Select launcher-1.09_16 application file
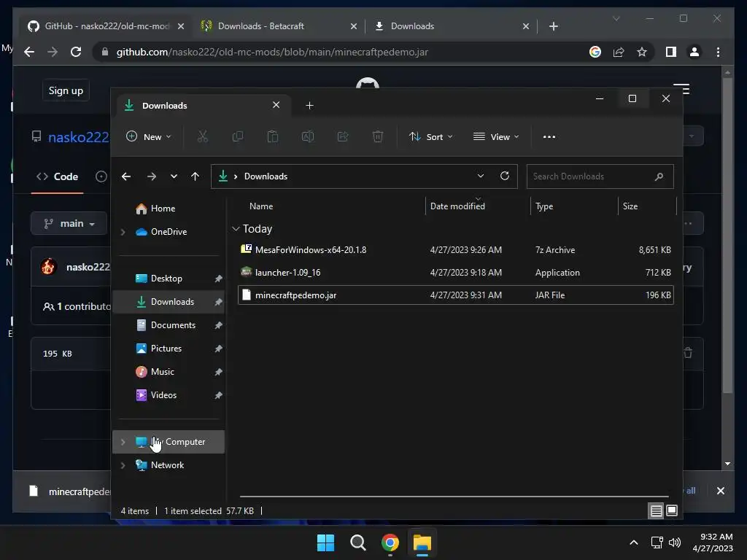Screen dimensions: 747x560 (455, 273)
